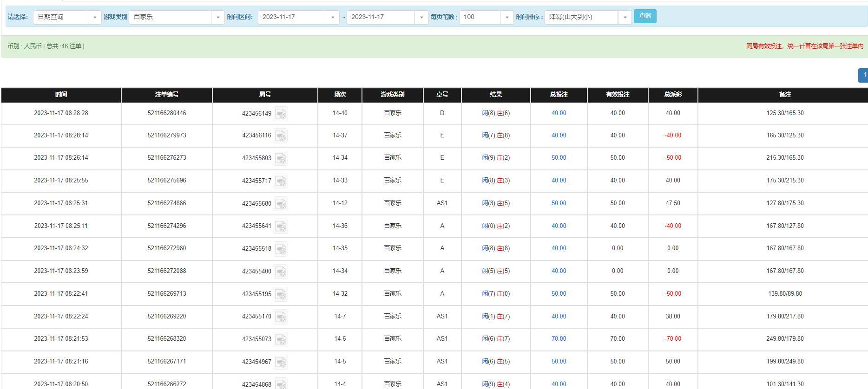The height and width of the screenshot is (389, 868).
Task: Click timestamp 2023-11-17 08:28:28
Action: (x=61, y=113)
